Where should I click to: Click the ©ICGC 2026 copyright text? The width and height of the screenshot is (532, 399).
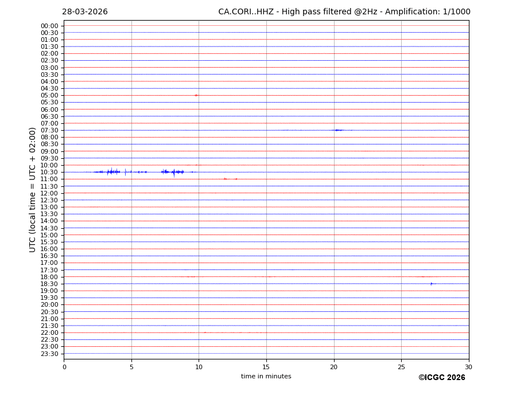tap(441, 378)
